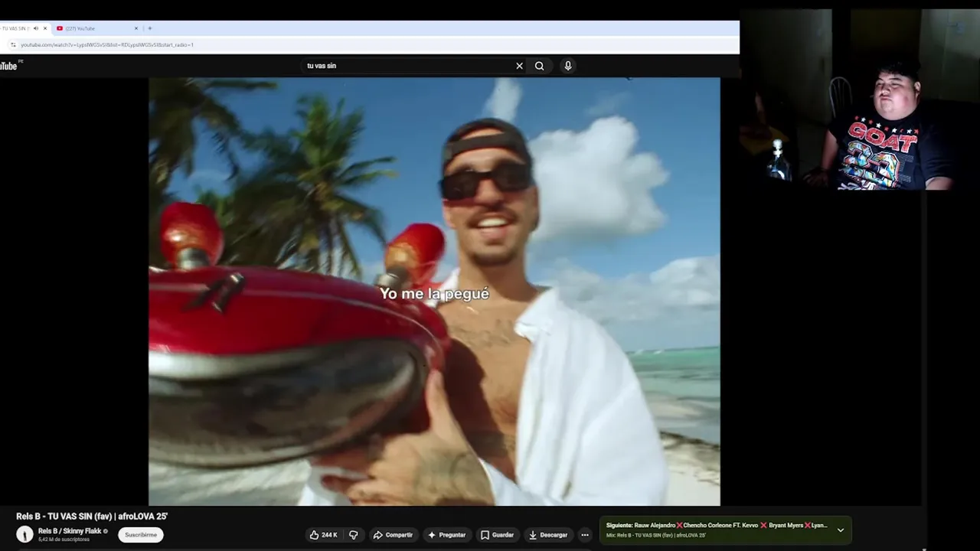Share the video via Compartir

tap(393, 535)
